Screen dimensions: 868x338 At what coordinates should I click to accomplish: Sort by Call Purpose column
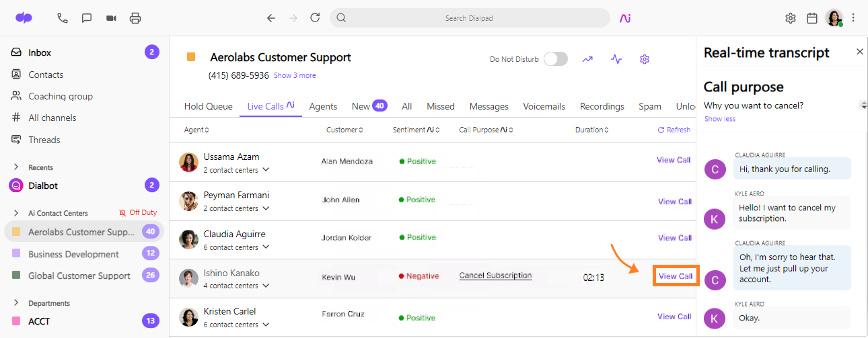pos(486,130)
